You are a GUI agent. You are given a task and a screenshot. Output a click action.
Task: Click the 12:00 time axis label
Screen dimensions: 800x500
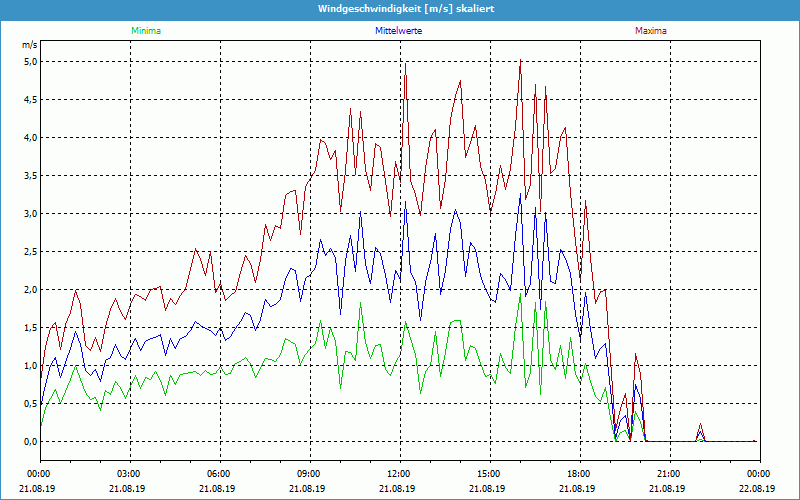(x=400, y=474)
